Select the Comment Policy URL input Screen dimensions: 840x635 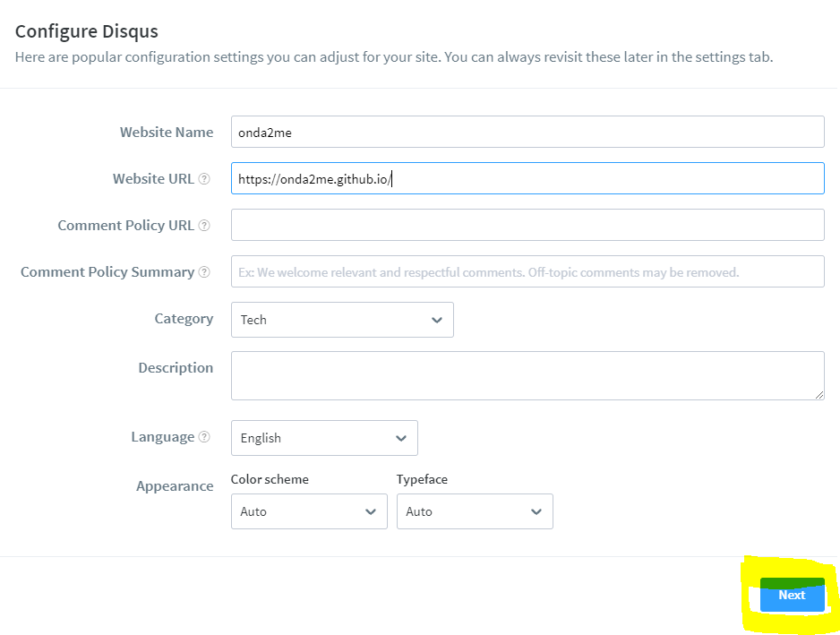click(527, 225)
